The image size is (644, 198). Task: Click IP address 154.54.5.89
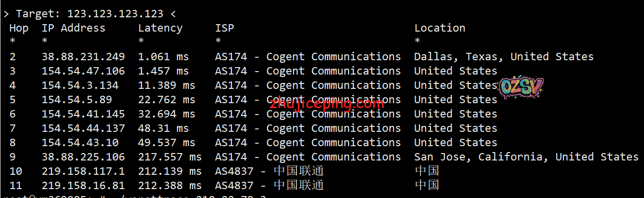(x=77, y=100)
